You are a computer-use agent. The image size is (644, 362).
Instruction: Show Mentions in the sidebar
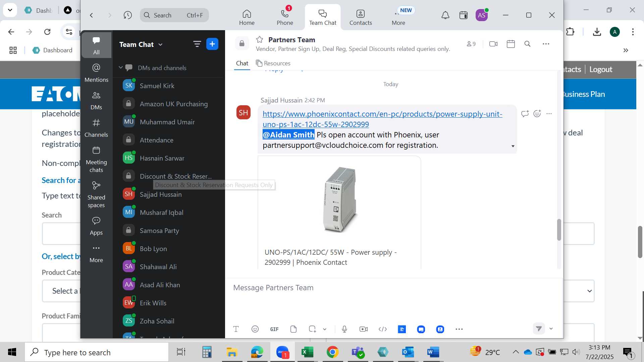tap(96, 73)
